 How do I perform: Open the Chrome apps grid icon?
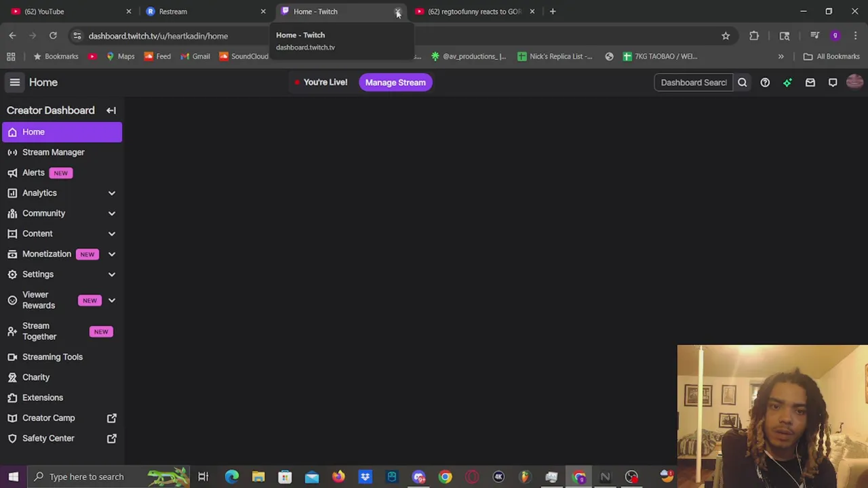pos(11,56)
